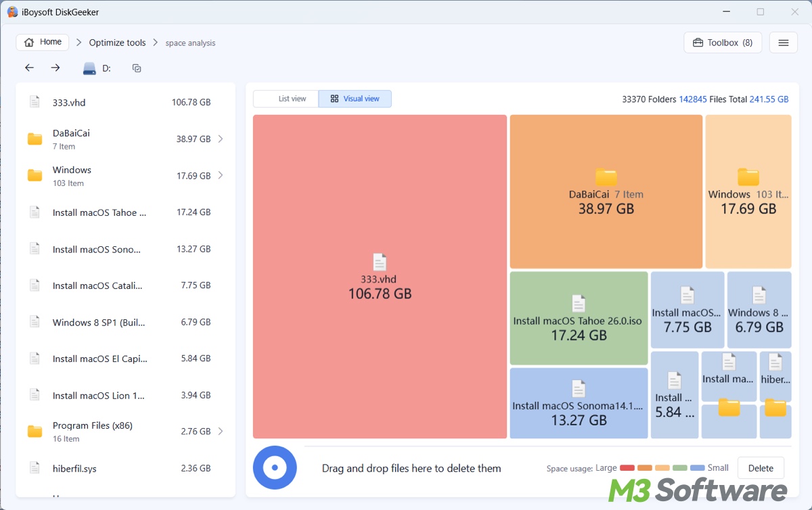
Task: Click the Program Files (x86) folder icon
Action: coord(35,431)
